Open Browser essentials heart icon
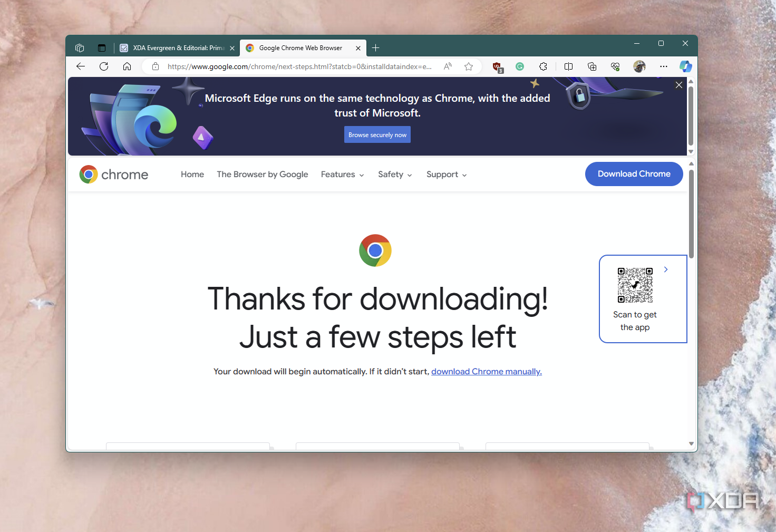The height and width of the screenshot is (532, 776). (615, 66)
